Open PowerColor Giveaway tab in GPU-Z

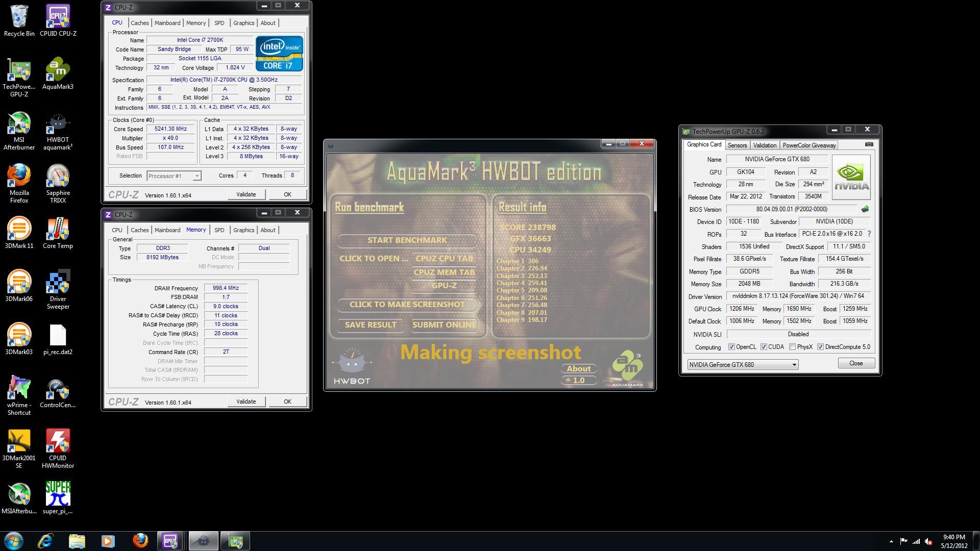coord(809,145)
